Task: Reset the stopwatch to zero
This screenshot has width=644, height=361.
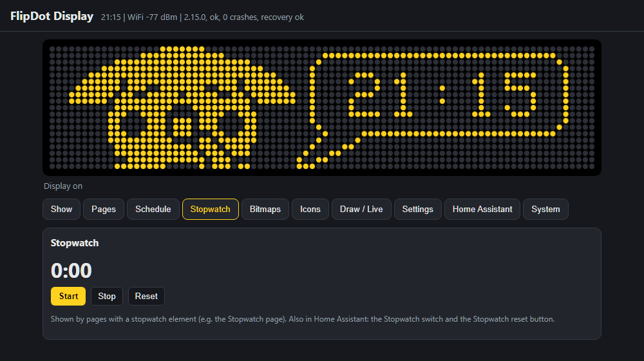Action: (146, 296)
